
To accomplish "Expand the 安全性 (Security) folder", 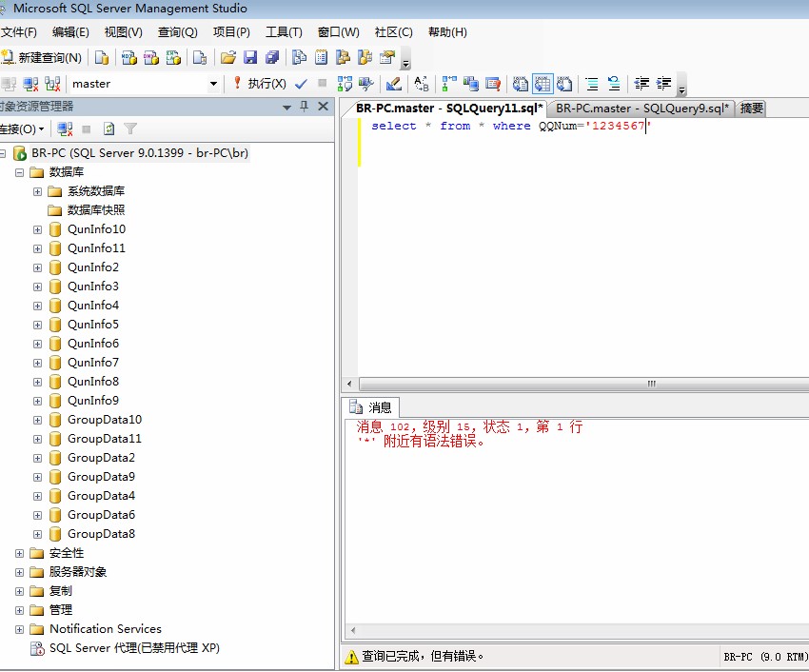I will pyautogui.click(x=20, y=553).
